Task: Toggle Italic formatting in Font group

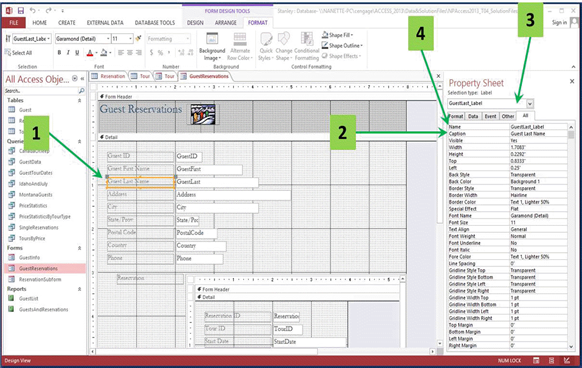Action: click(68, 53)
